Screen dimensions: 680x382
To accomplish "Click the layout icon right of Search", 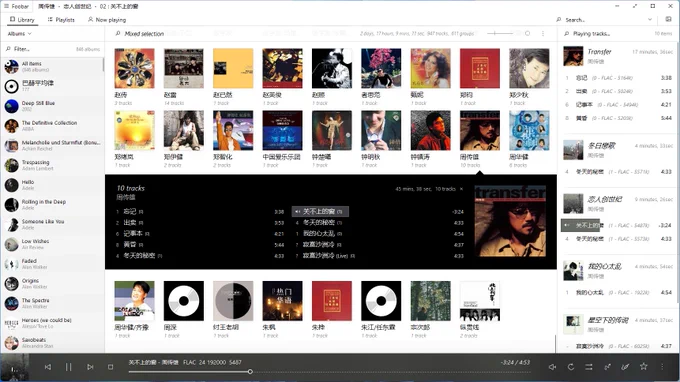I will pos(668,20).
